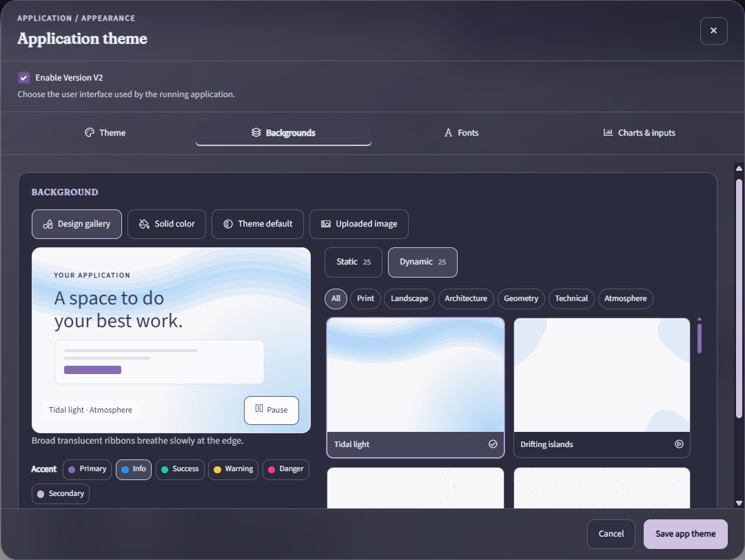Open the Fonts tab
Viewport: 745px width, 560px height.
pos(461,133)
